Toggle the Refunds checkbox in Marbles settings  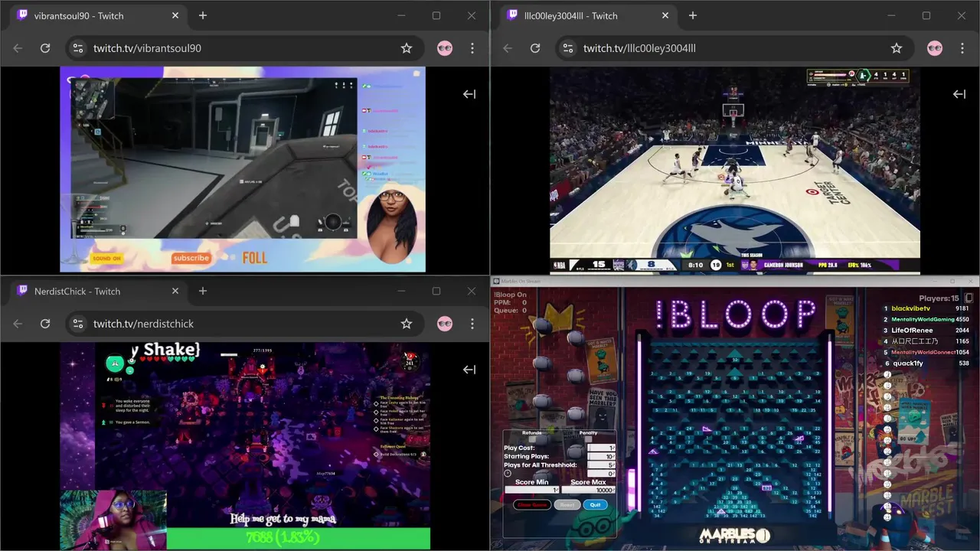[x=532, y=439]
